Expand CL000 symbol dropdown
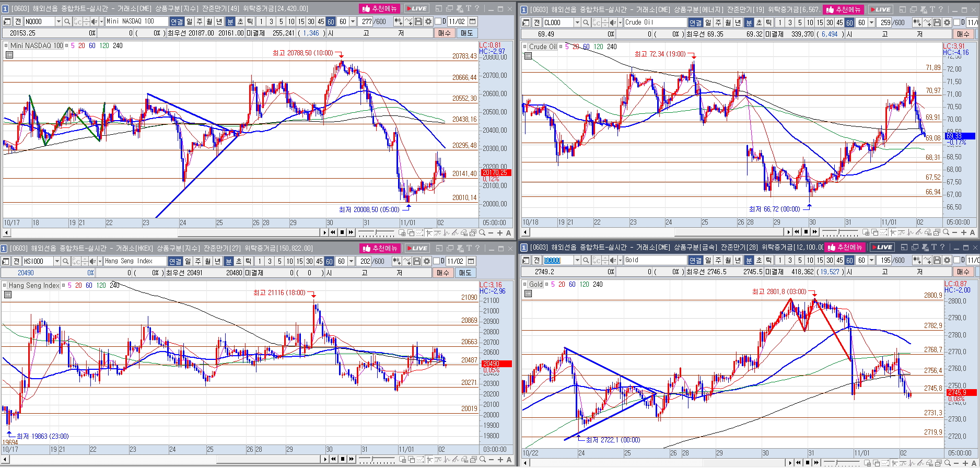This screenshot has height=468, width=980. click(577, 22)
